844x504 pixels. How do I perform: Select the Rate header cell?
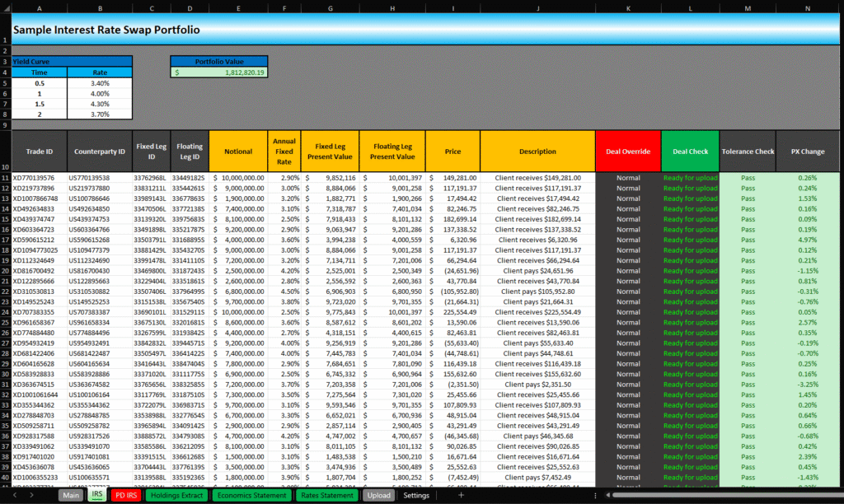coord(100,72)
